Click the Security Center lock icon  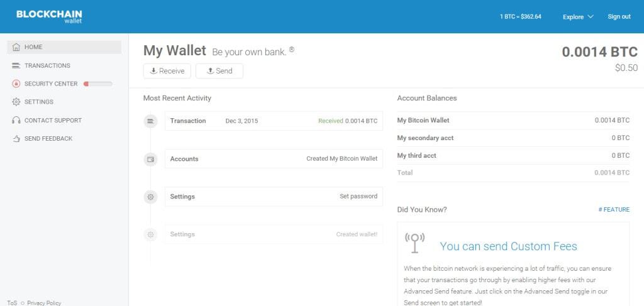(x=16, y=84)
